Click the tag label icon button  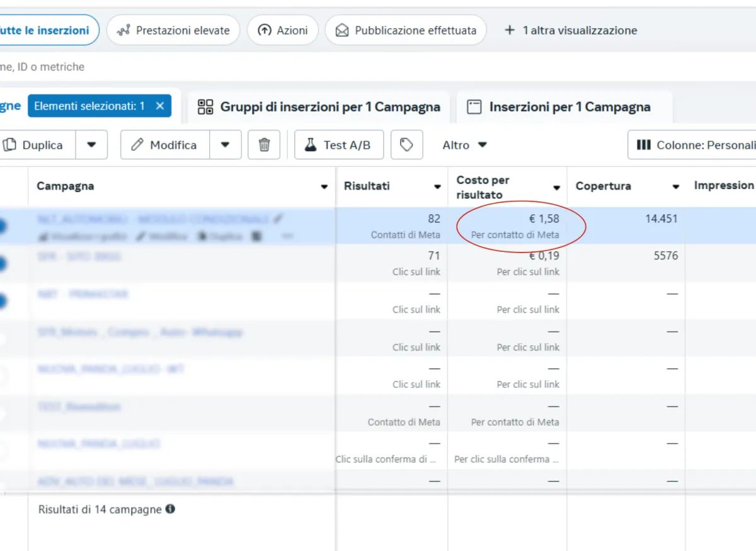406,145
